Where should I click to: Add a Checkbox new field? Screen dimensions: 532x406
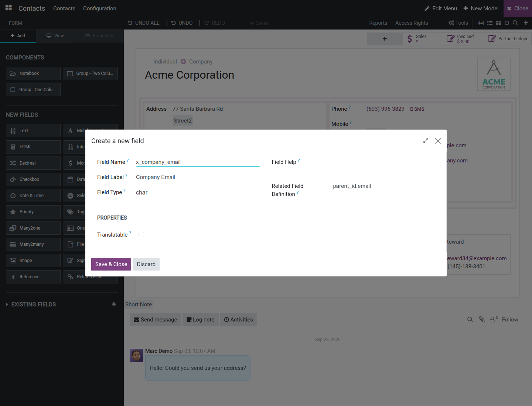click(33, 179)
